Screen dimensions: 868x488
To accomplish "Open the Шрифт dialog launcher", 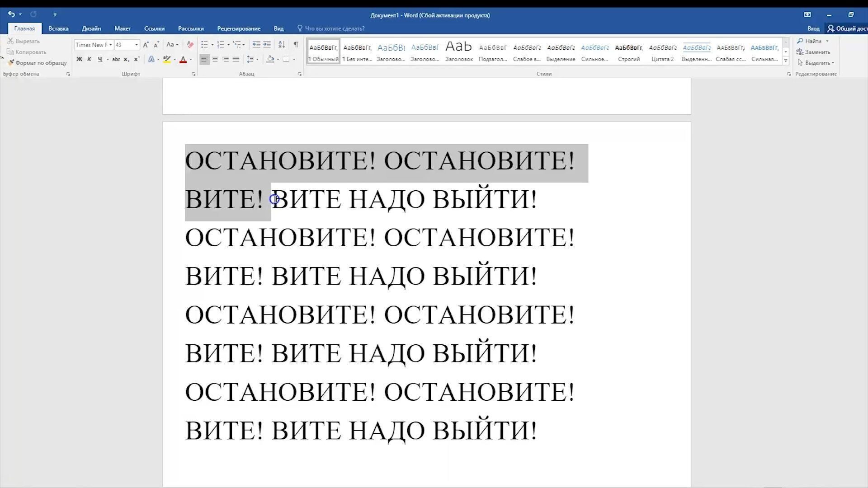I will (193, 74).
